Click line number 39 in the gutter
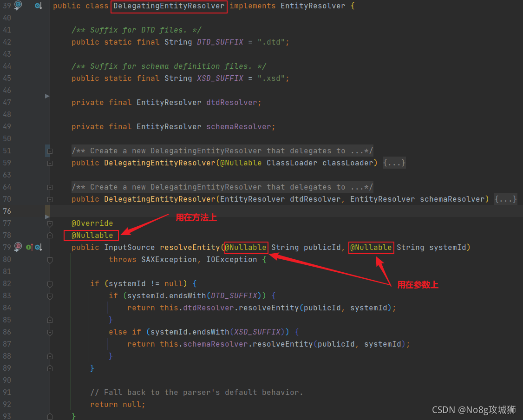The image size is (523, 420). tap(7, 6)
